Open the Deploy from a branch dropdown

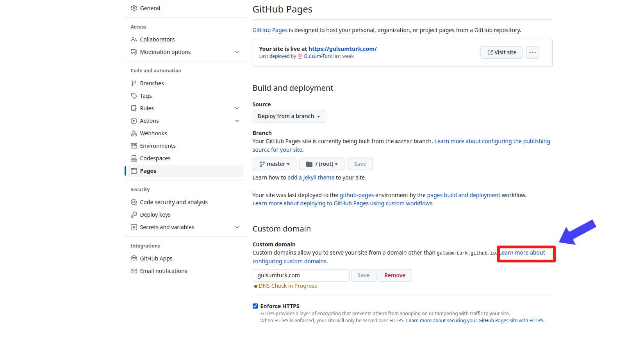pyautogui.click(x=289, y=116)
